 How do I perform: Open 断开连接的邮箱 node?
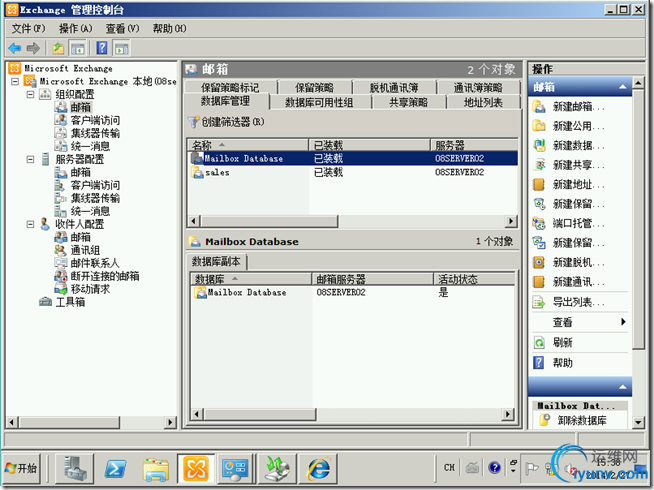click(x=105, y=276)
